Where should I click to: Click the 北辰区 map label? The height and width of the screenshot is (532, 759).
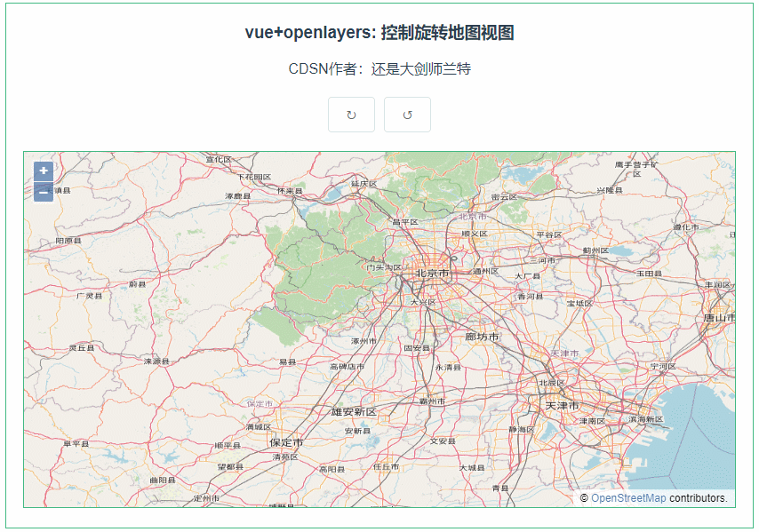(x=552, y=383)
